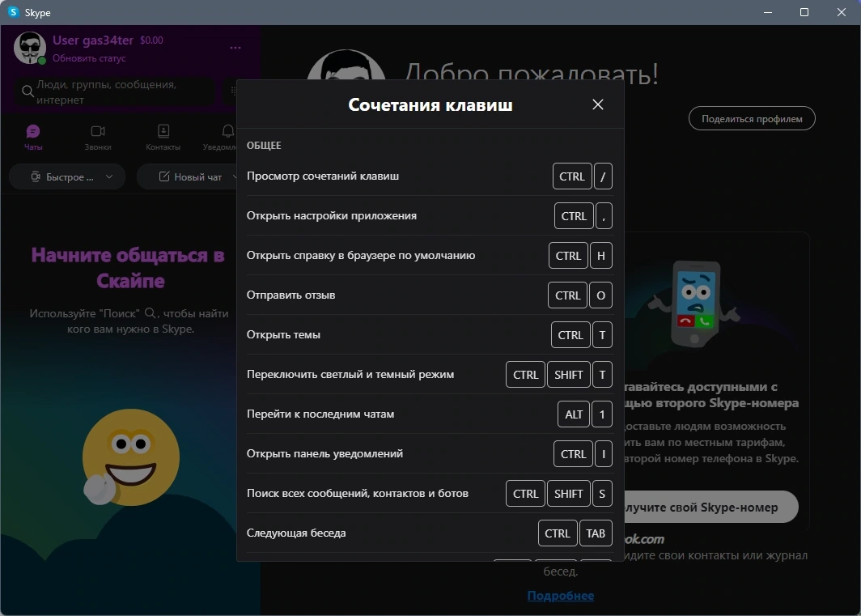The image size is (861, 616).
Task: Click the I key badge
Action: coord(604,454)
